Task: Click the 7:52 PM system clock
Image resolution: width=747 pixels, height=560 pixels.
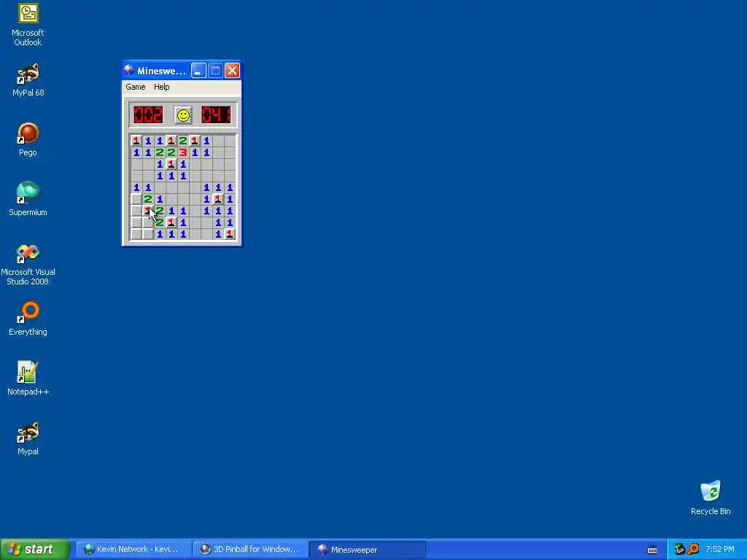Action: click(720, 549)
